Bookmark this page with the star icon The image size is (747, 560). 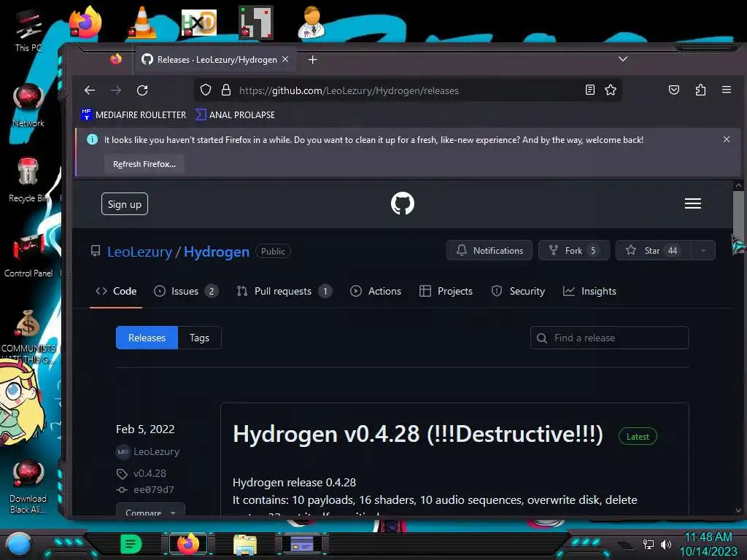611,90
